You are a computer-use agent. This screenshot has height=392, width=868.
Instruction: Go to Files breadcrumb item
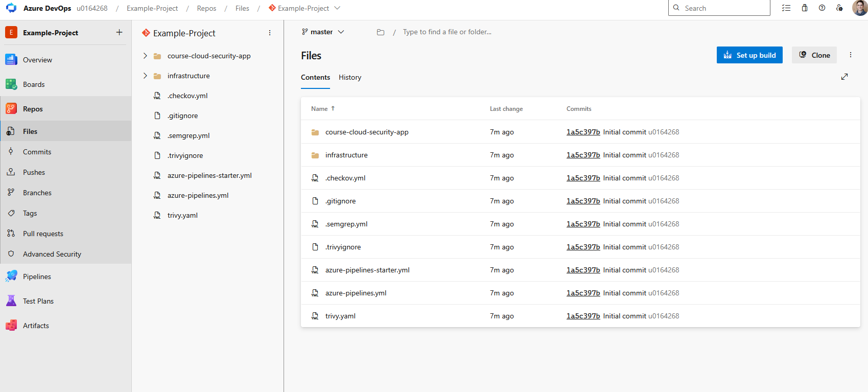(x=242, y=8)
